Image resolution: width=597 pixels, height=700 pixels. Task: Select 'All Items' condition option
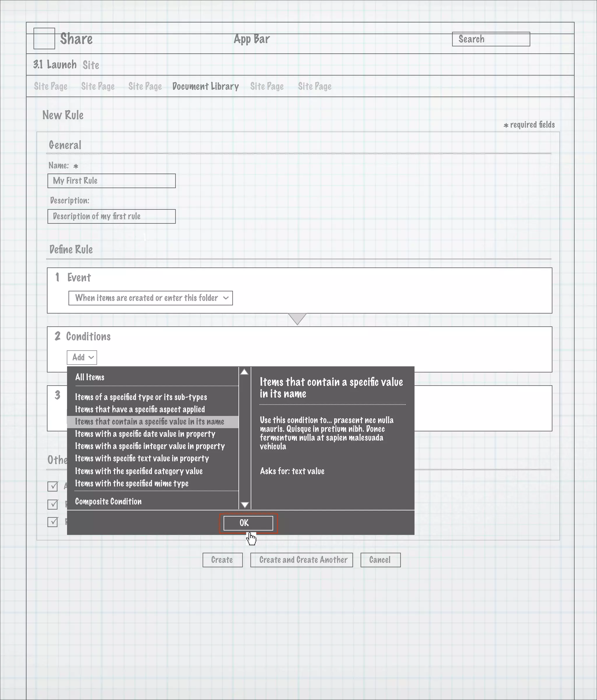[x=90, y=377]
